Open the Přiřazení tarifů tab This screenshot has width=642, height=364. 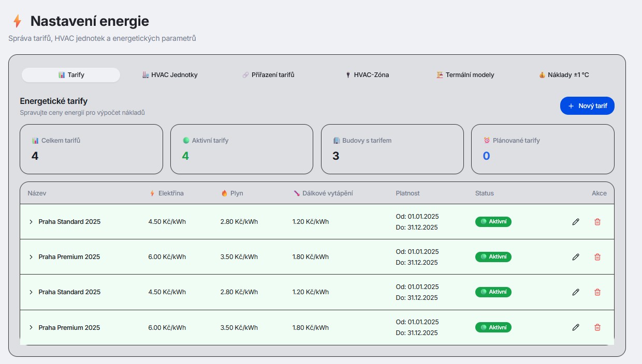[x=268, y=75]
